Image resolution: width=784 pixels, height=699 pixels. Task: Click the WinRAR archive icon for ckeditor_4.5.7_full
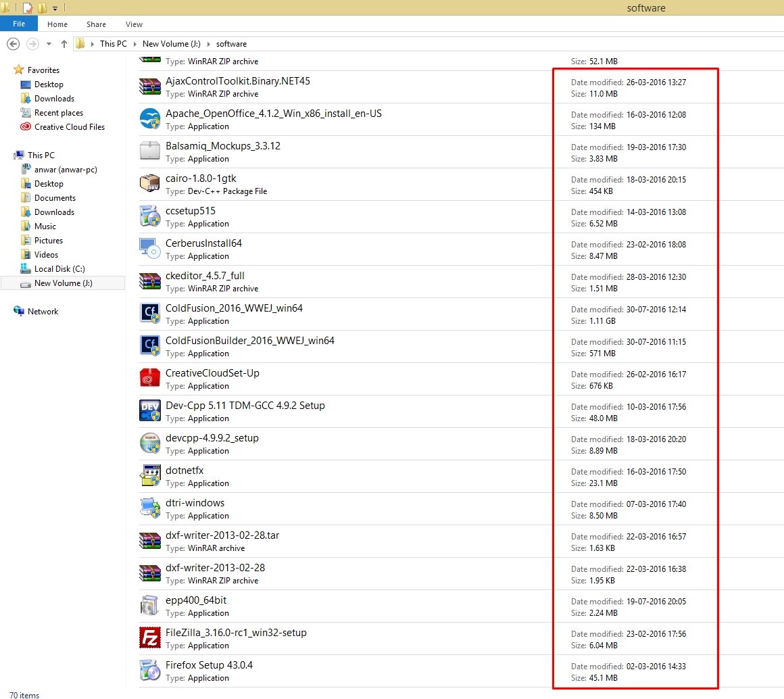[x=149, y=281]
